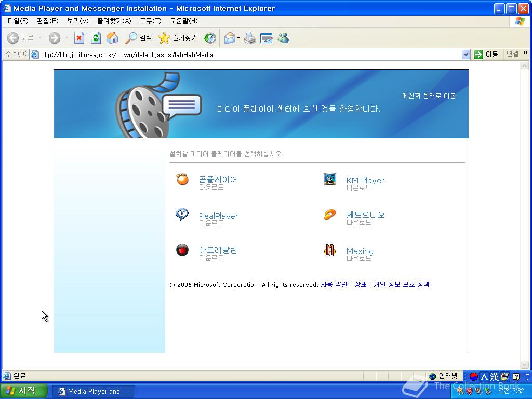Click the JetAudio (제트오디오) orange icon
Image resolution: width=532 pixels, height=399 pixels.
pyautogui.click(x=330, y=215)
